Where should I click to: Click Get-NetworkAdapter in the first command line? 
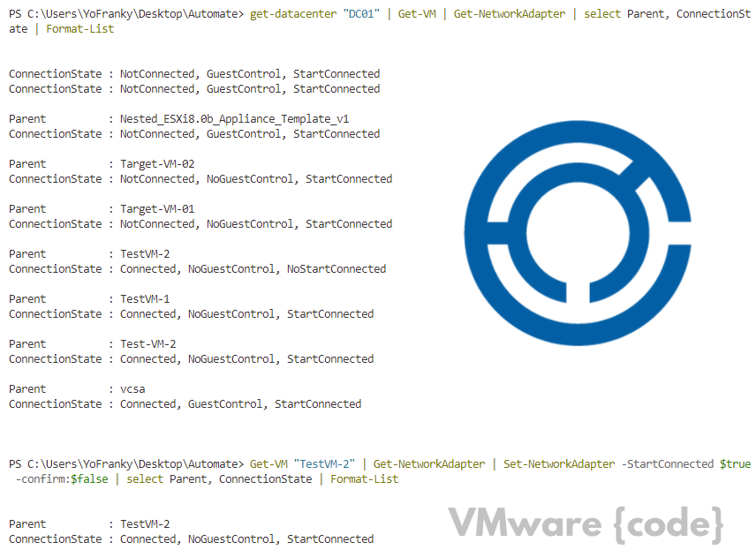(x=509, y=14)
